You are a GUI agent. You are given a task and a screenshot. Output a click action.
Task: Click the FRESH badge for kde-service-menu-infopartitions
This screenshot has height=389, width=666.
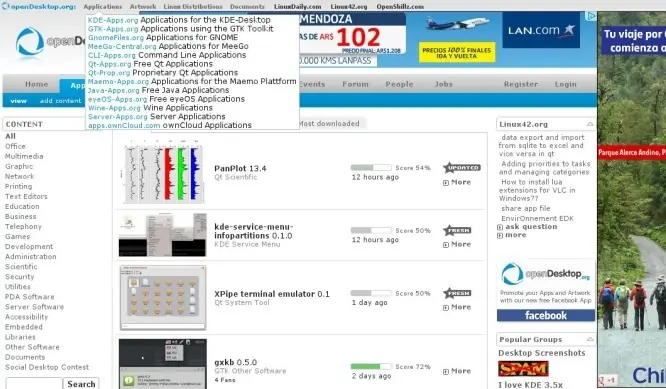pyautogui.click(x=457, y=231)
